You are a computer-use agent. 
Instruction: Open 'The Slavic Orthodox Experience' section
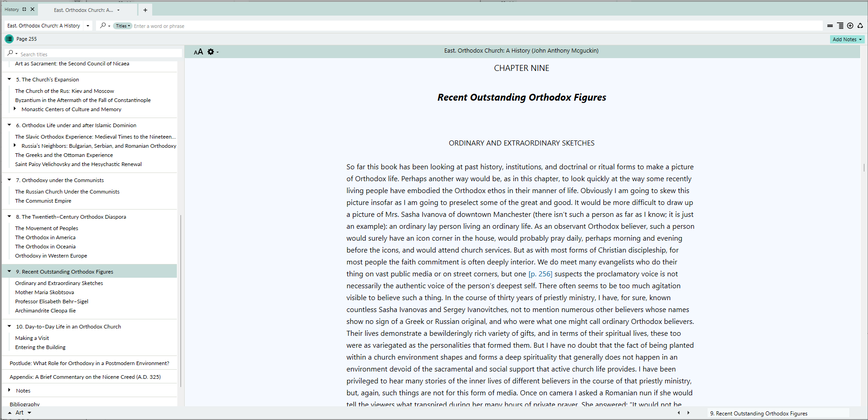pyautogui.click(x=95, y=137)
